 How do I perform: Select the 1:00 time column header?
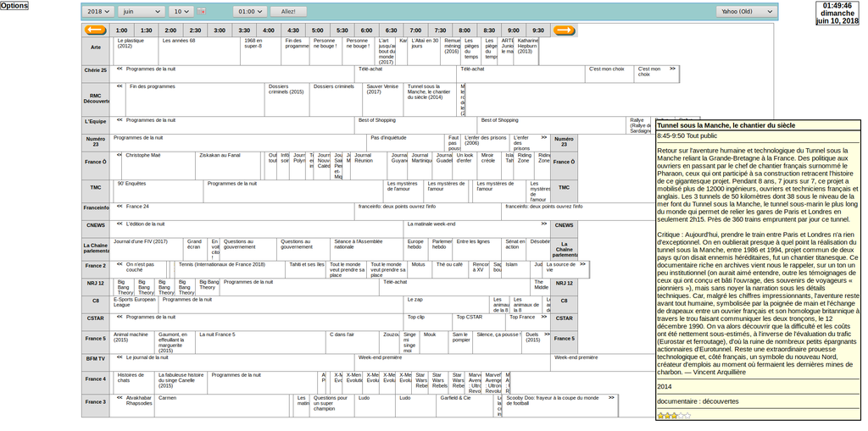tap(122, 30)
